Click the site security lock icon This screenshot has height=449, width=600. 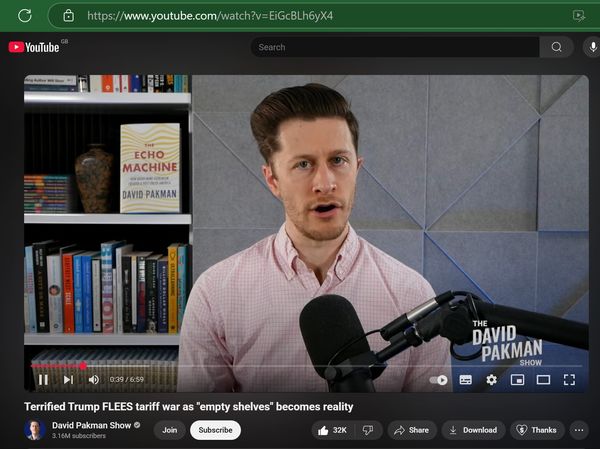click(68, 16)
